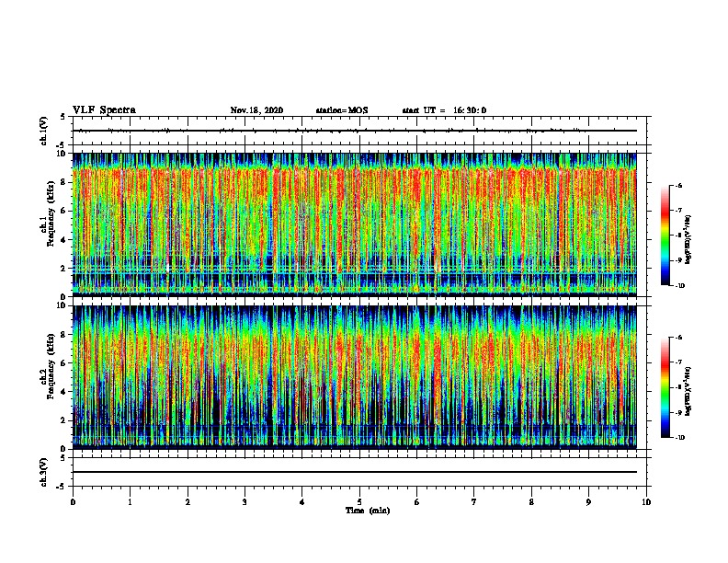
Task: Click time axis tick label "2"
Action: 188,502
